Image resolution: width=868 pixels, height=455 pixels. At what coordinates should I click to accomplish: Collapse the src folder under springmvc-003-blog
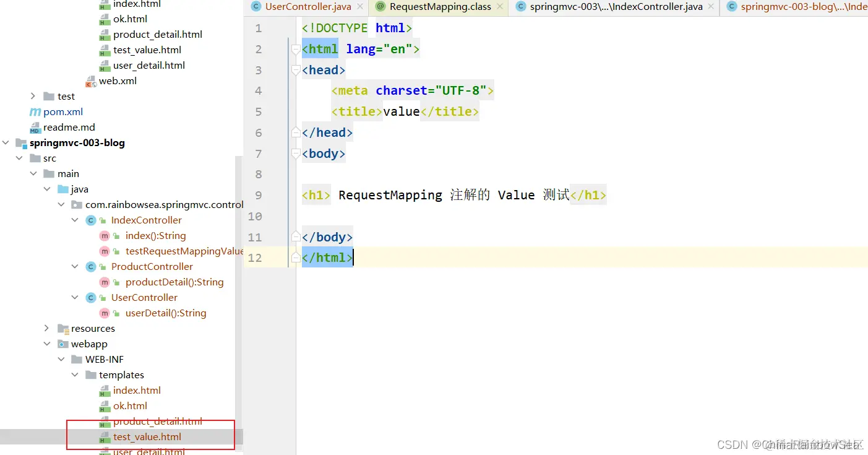click(x=19, y=158)
